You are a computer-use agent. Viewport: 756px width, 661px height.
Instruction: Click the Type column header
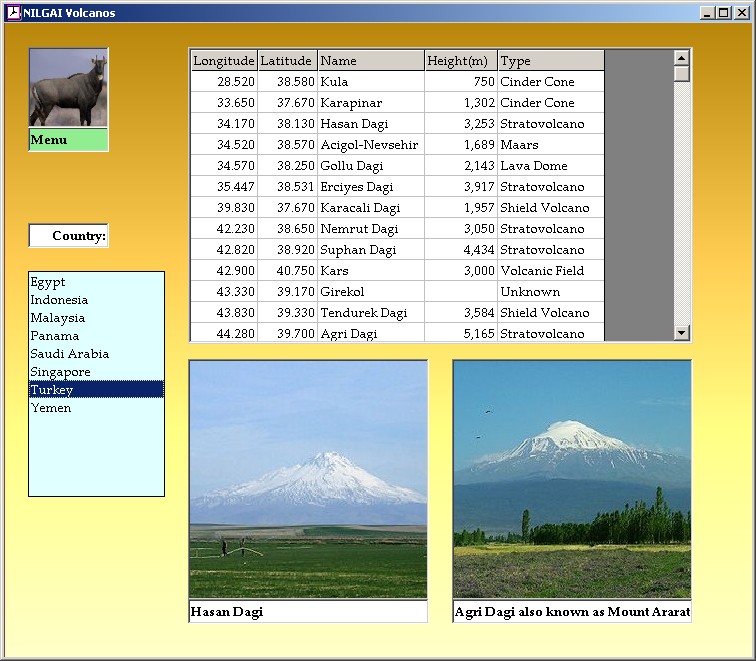550,61
